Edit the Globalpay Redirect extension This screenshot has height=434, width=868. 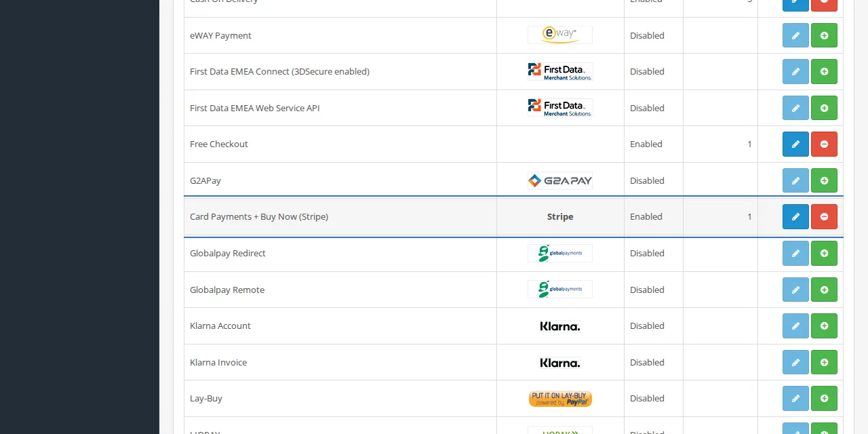tap(795, 253)
